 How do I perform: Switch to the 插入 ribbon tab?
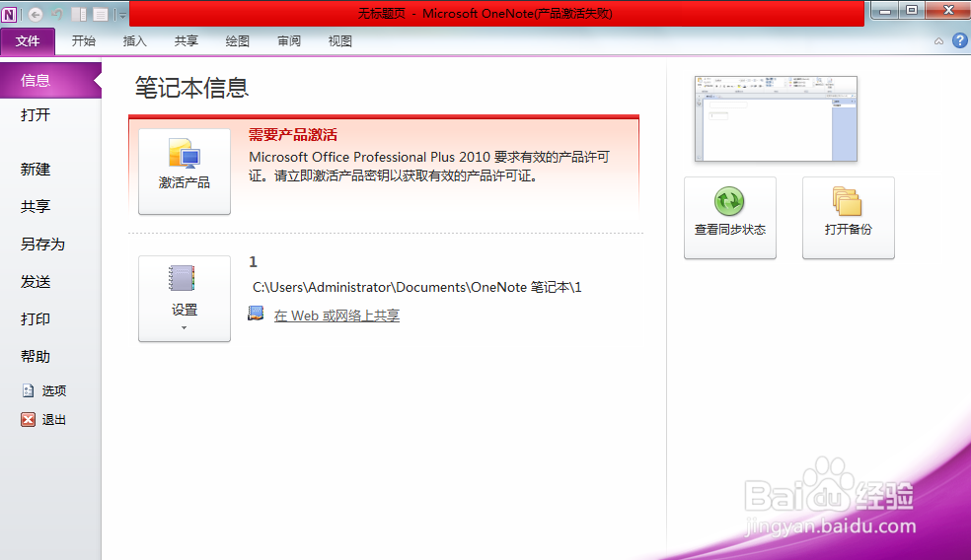pyautogui.click(x=134, y=41)
